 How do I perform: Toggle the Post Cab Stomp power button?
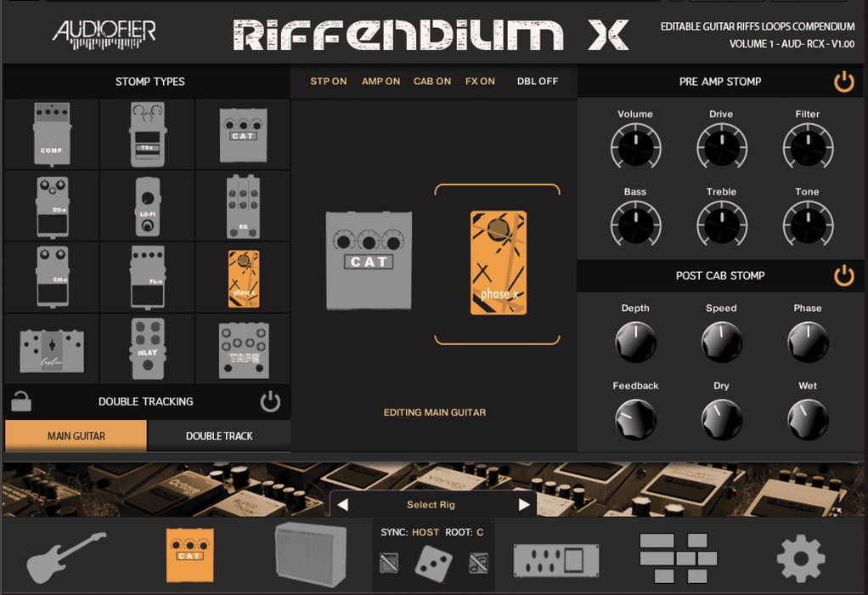point(843,275)
